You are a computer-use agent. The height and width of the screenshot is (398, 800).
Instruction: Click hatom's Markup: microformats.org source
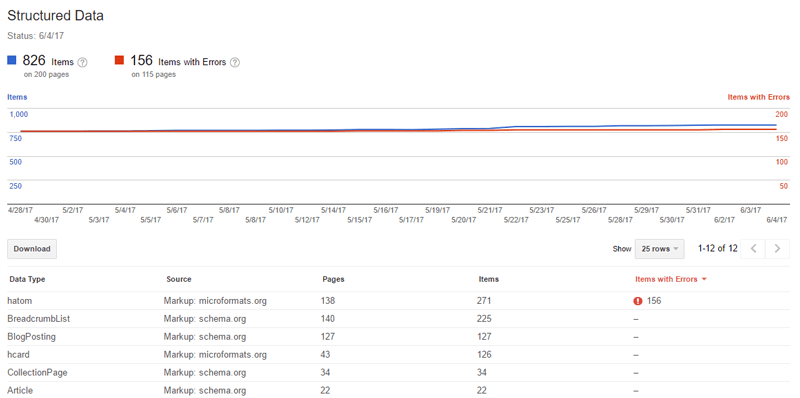tap(215, 301)
